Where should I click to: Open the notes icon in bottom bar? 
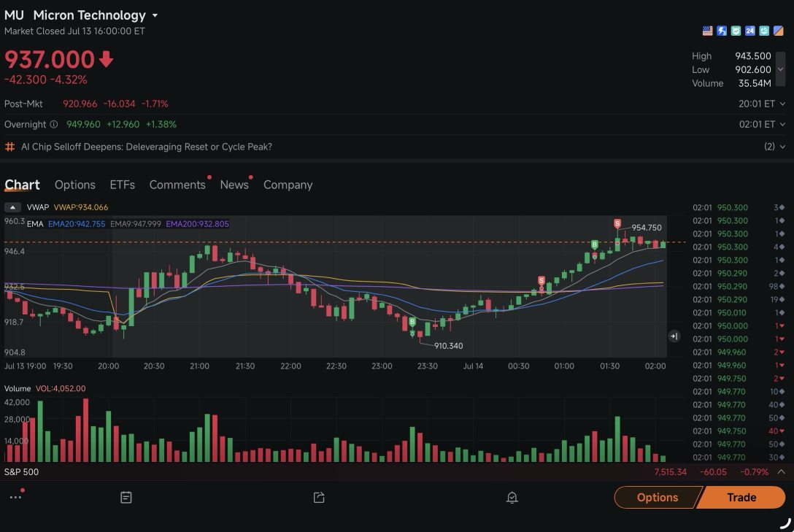[126, 497]
